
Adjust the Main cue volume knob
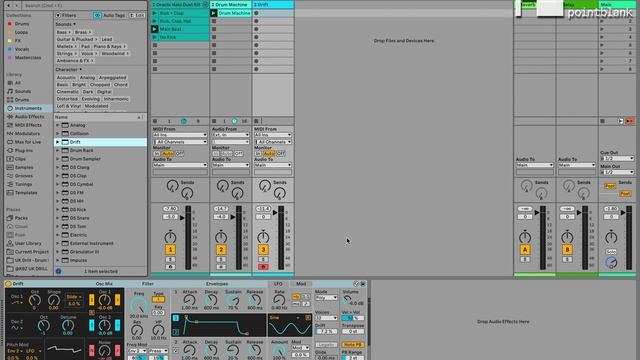click(x=611, y=262)
